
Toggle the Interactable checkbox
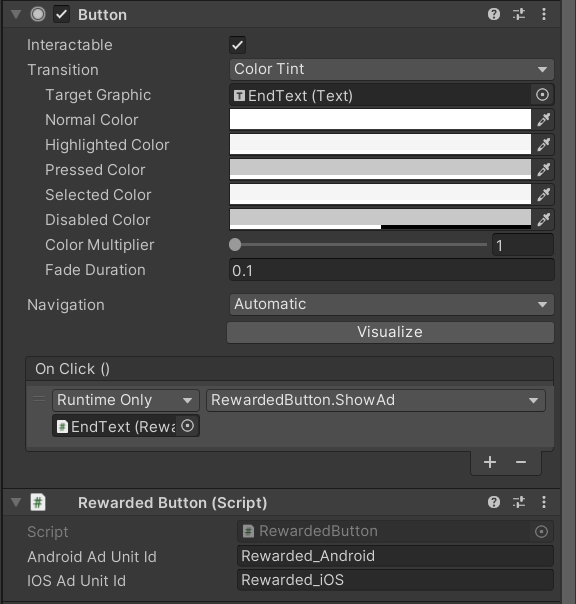(237, 45)
